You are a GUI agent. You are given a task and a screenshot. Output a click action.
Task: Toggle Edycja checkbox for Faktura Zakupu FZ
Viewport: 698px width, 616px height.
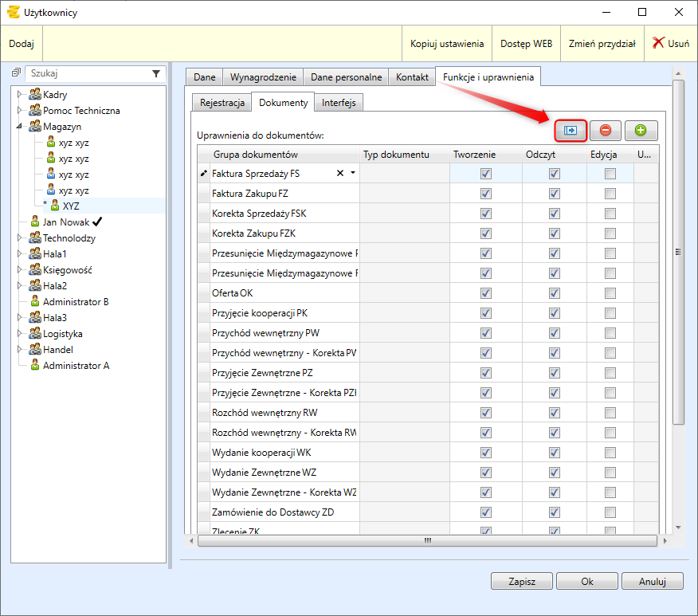(x=610, y=194)
